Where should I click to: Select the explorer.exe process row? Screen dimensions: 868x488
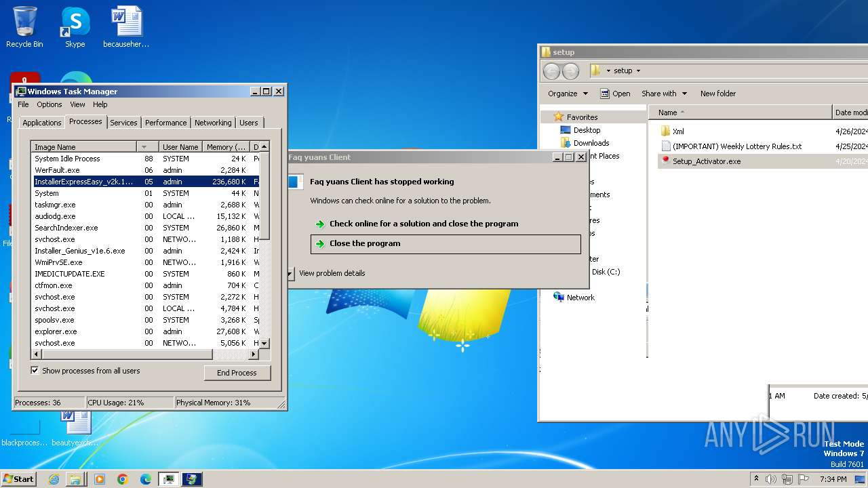(146, 331)
